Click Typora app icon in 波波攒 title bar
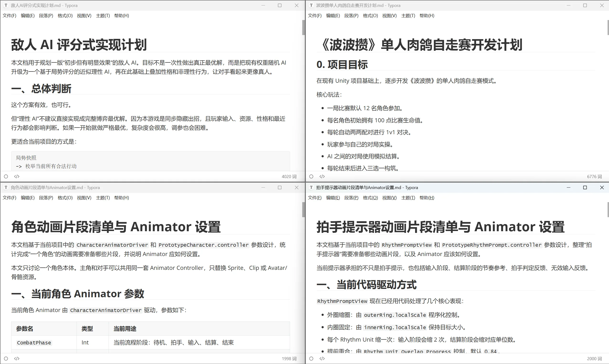The height and width of the screenshot is (364, 609). 311,5
